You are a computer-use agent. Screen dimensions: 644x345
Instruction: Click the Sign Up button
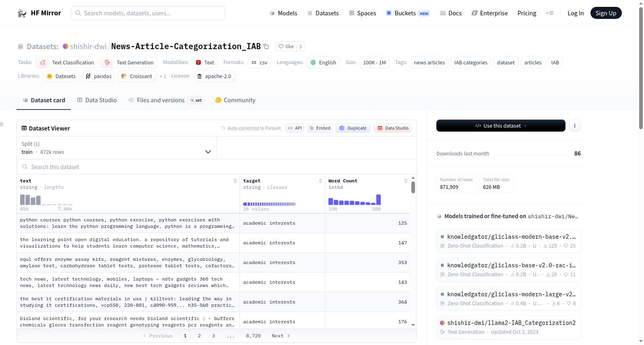[606, 13]
